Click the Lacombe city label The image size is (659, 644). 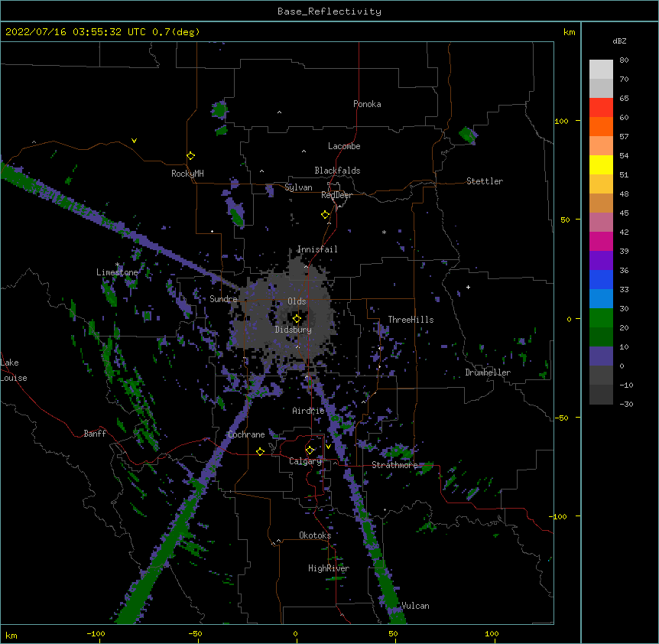coord(344,146)
